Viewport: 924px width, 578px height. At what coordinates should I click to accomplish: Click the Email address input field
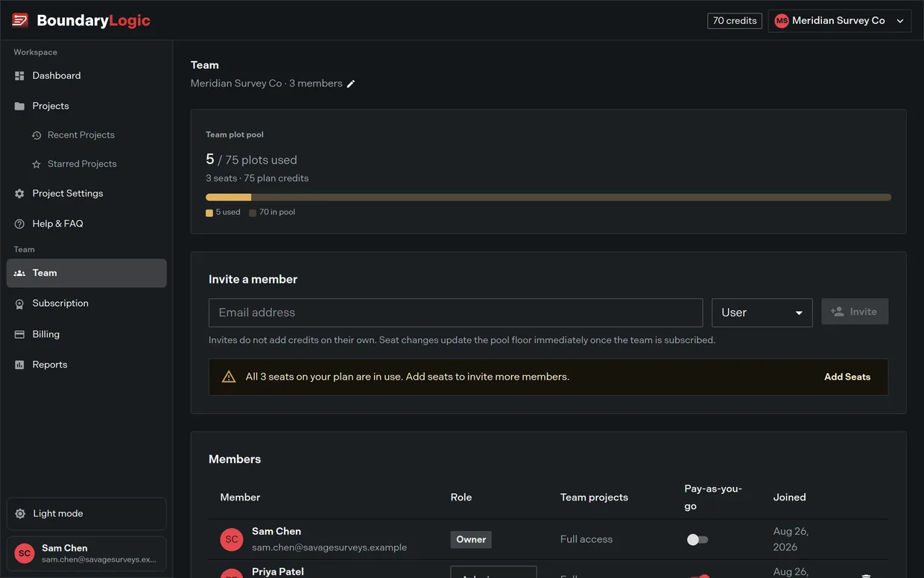tap(455, 312)
